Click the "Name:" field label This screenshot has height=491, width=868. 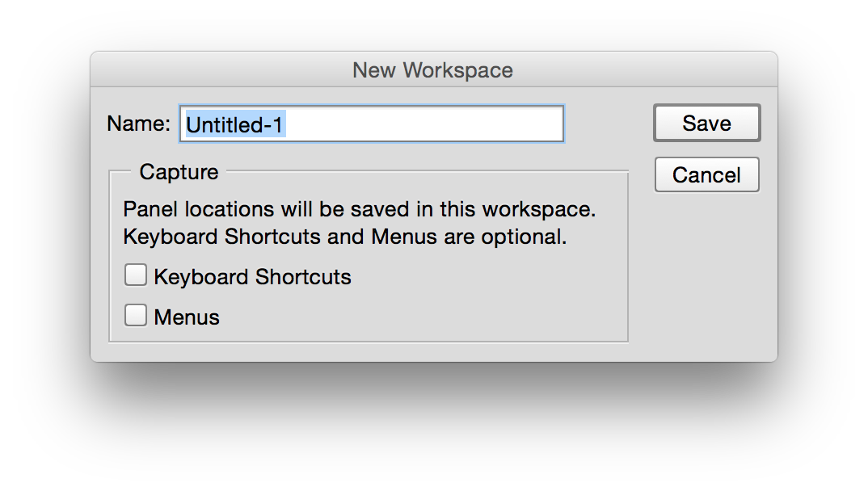(x=138, y=124)
